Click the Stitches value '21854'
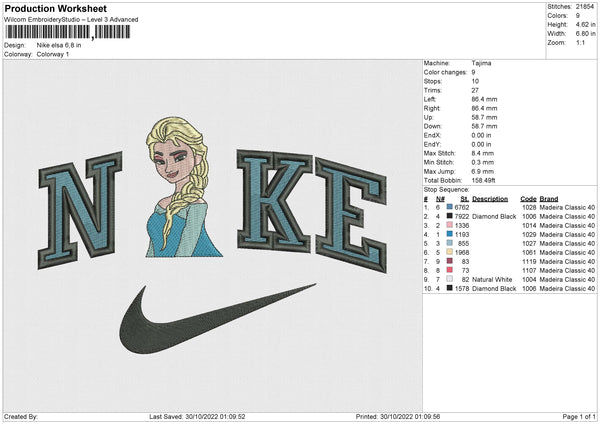 click(x=585, y=7)
